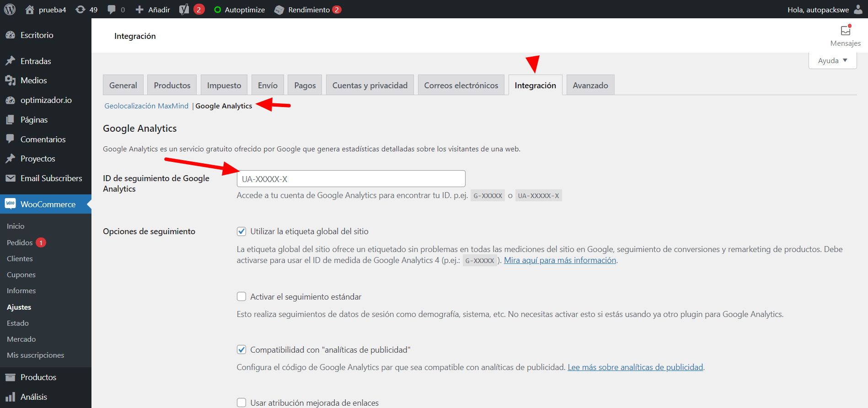
Task: Open the Informes submenu item
Action: 21,290
